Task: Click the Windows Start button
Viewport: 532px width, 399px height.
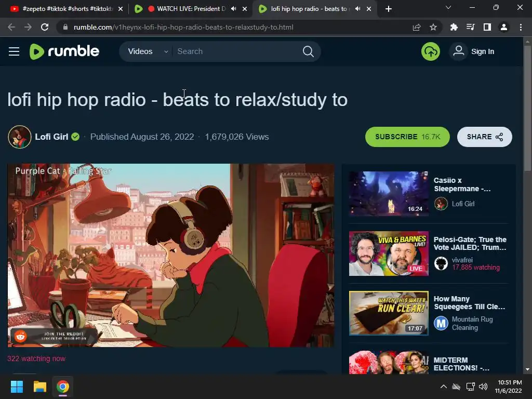Action: tap(17, 387)
